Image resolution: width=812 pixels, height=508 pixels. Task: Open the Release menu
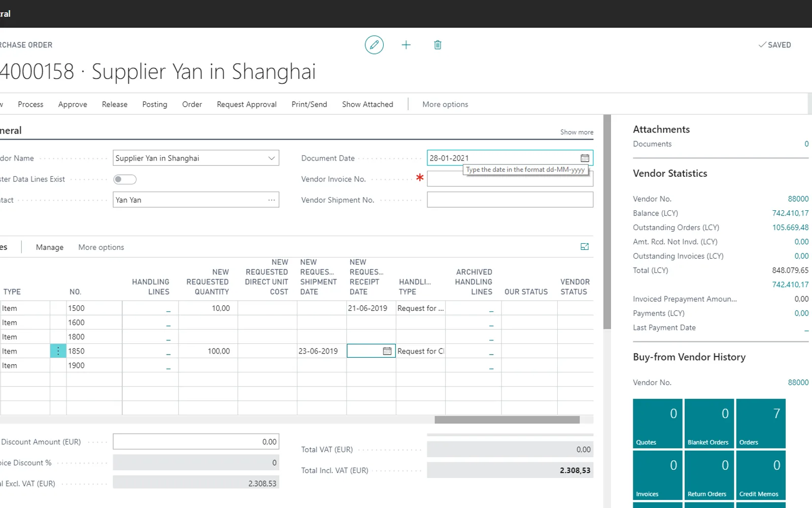click(115, 104)
